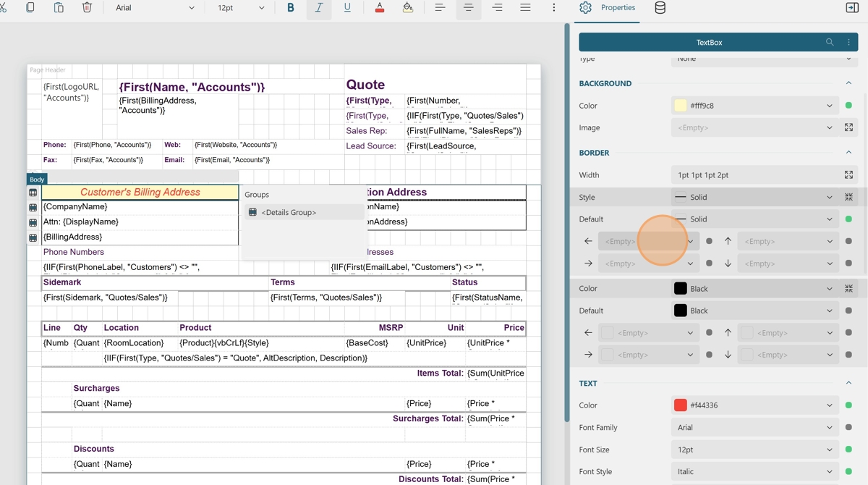Click the paste clipboard icon
Viewport: 868px width, 485px height.
59,8
